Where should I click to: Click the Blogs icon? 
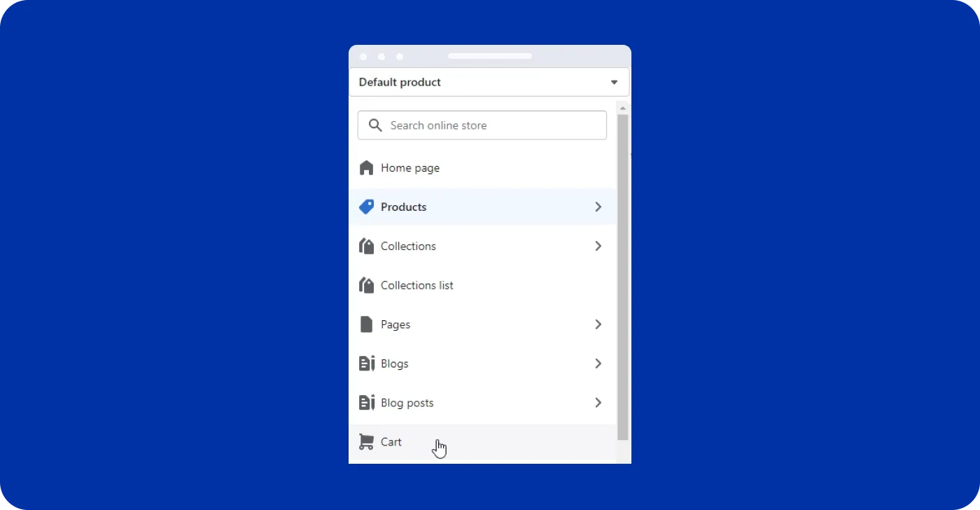click(x=366, y=364)
